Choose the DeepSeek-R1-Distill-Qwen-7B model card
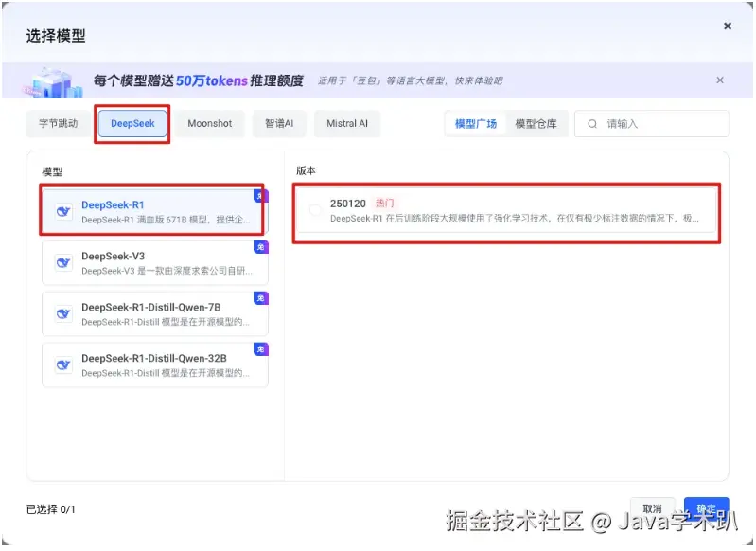The width and height of the screenshot is (756, 551). (x=155, y=314)
